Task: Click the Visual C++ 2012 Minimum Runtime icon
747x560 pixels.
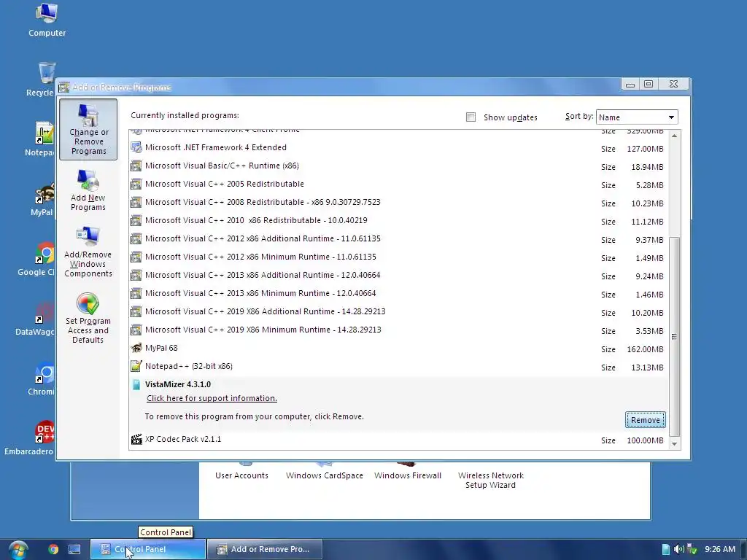Action: [x=136, y=257]
